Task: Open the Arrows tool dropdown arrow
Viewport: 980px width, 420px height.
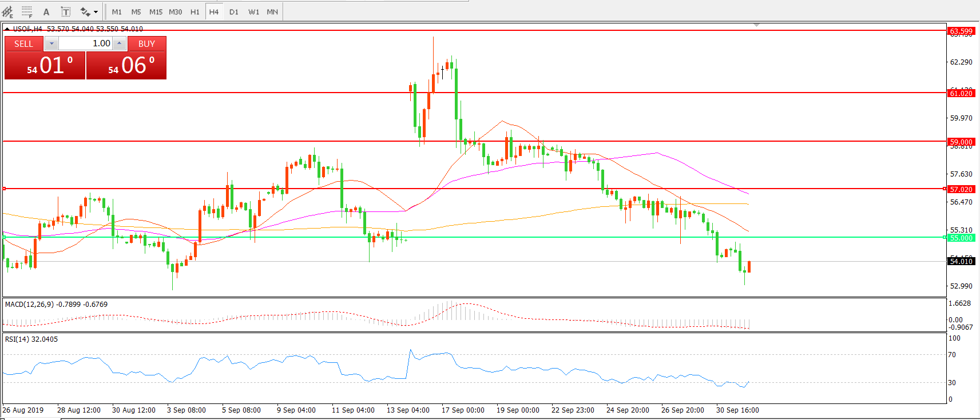Action: coord(96,11)
